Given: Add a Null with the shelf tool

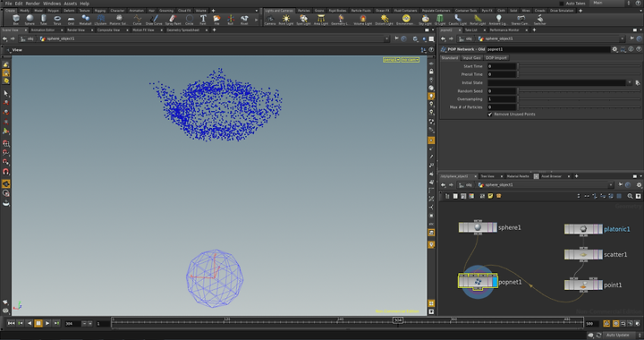Looking at the screenshot, I should click(231, 20).
